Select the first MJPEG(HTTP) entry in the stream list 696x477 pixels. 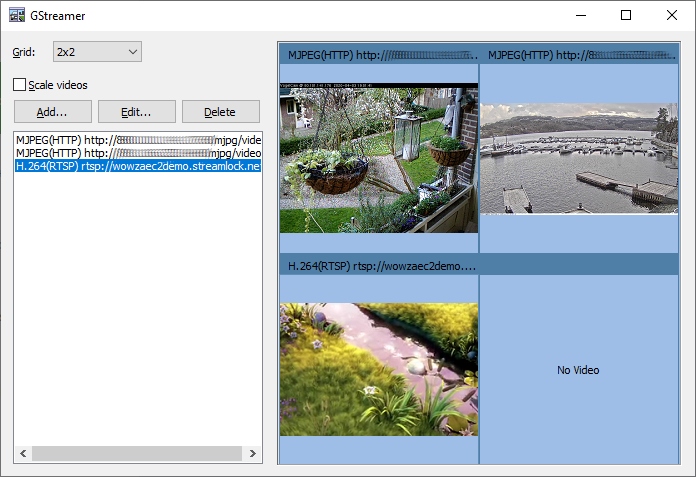coord(138,140)
